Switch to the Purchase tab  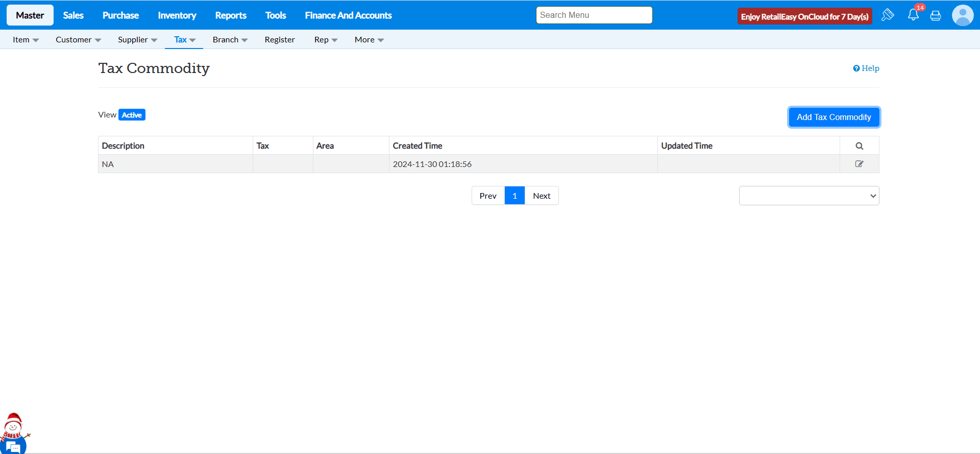coord(120,15)
